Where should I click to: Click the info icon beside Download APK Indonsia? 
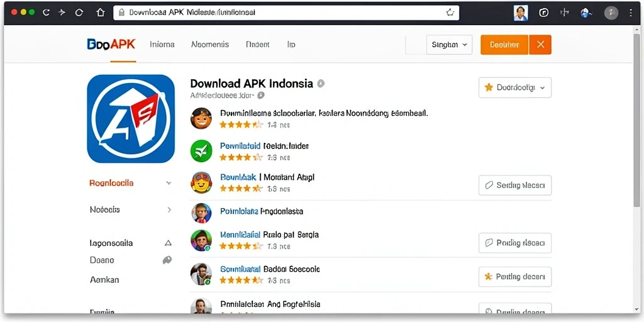click(x=321, y=84)
